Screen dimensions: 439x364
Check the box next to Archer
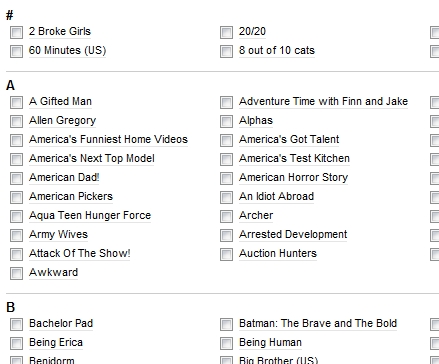coord(226,217)
